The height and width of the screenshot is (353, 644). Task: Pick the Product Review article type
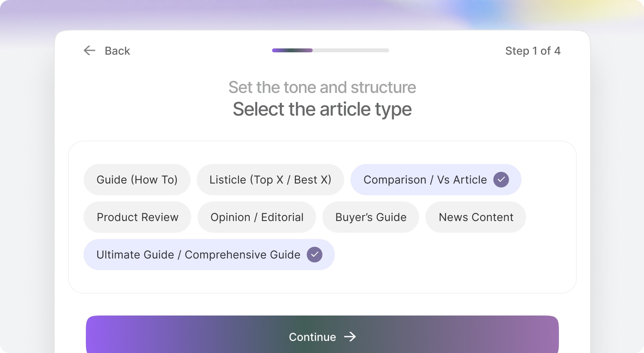137,217
